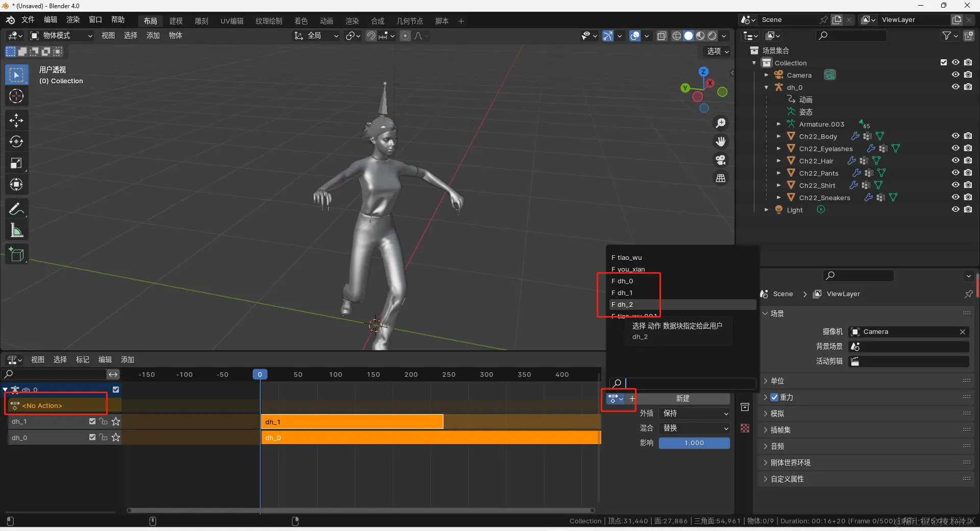Viewport: 980px width, 531px height.
Task: Click the lock icon on dh_0 track
Action: pos(104,438)
